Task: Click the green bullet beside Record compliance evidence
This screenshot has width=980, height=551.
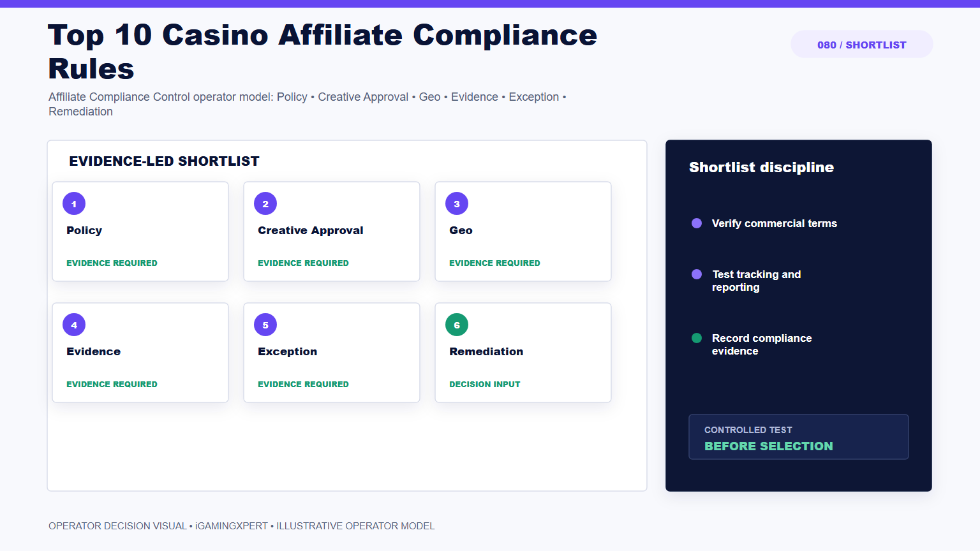Action: pyautogui.click(x=697, y=338)
